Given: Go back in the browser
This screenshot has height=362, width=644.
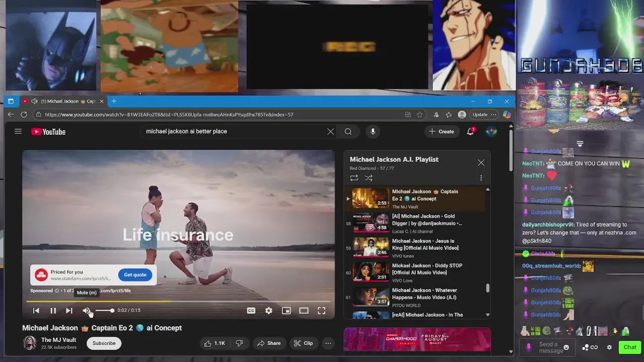Looking at the screenshot, I should pyautogui.click(x=11, y=115).
